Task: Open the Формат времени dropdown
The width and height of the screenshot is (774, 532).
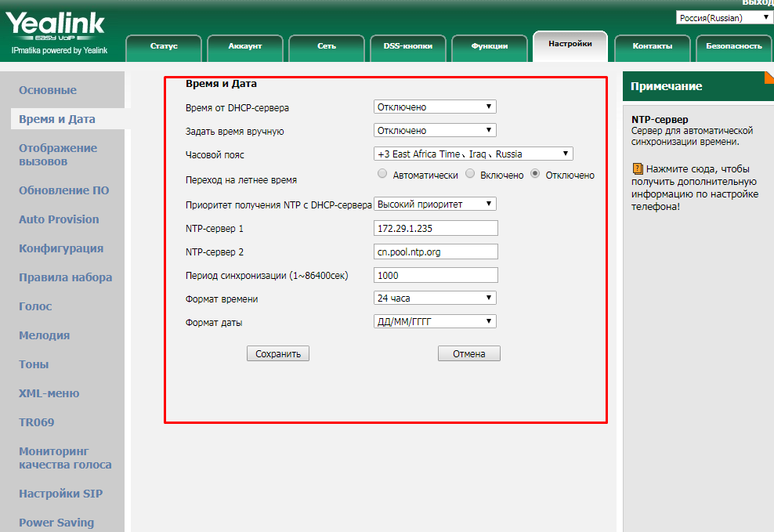Action: (435, 298)
